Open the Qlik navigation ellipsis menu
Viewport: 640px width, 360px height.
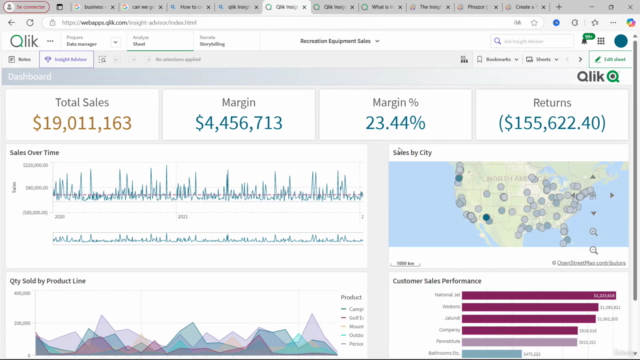click(x=50, y=41)
